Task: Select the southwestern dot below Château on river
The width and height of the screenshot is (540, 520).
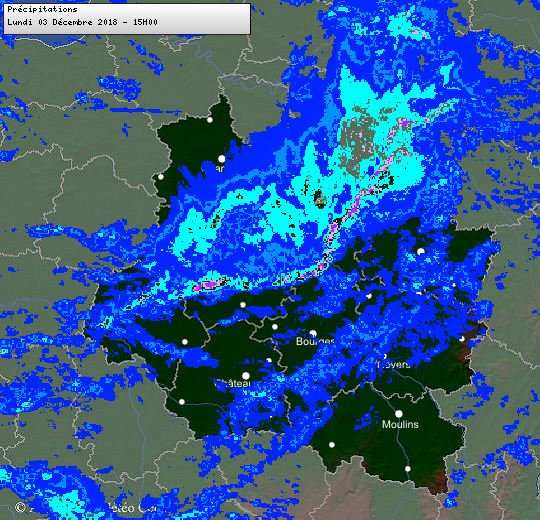Action: coord(182,402)
